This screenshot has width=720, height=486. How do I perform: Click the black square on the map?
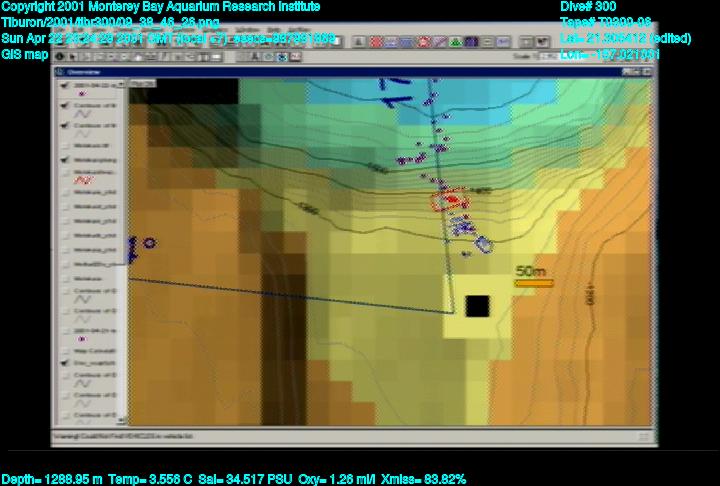pos(477,306)
